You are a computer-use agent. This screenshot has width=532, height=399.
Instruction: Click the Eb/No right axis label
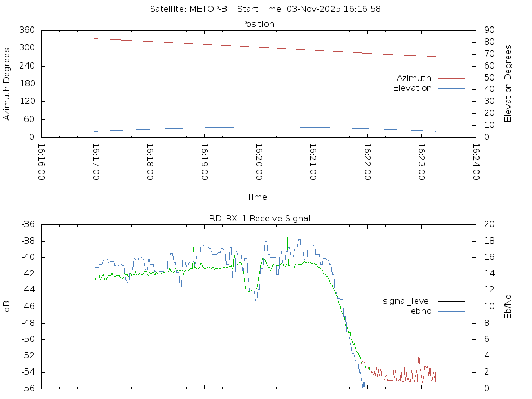coord(508,306)
